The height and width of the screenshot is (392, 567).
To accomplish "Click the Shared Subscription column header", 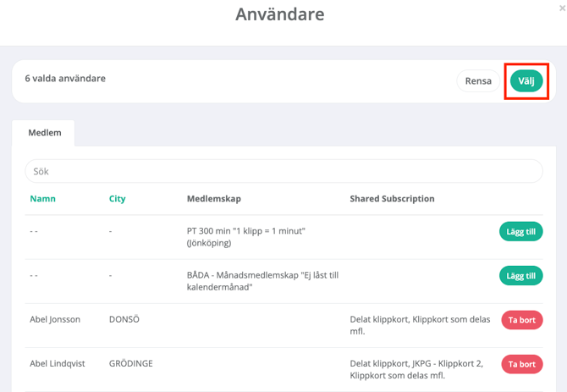I will pos(392,199).
